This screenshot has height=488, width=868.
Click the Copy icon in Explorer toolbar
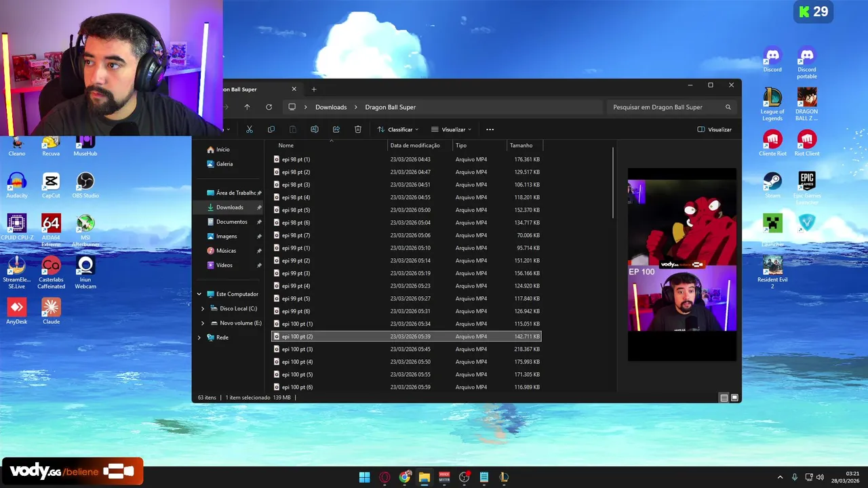[x=271, y=129]
